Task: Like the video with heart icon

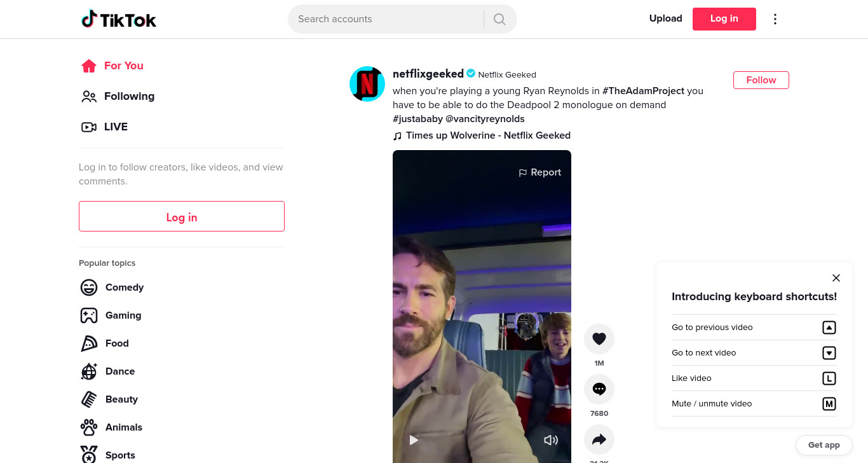Action: (x=599, y=339)
